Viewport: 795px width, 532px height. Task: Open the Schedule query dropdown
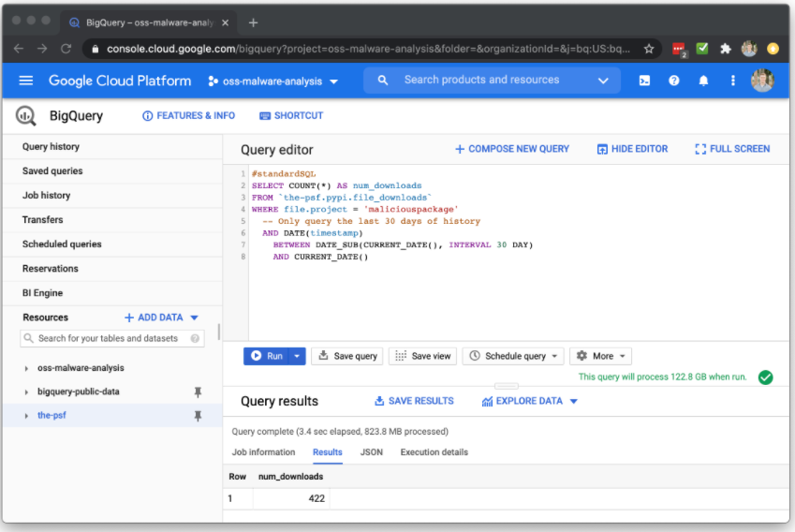point(515,356)
